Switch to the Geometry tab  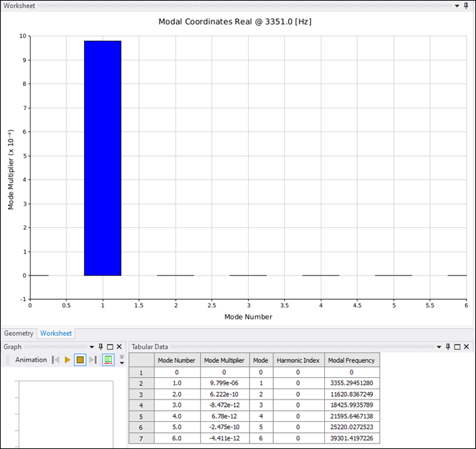point(18,334)
